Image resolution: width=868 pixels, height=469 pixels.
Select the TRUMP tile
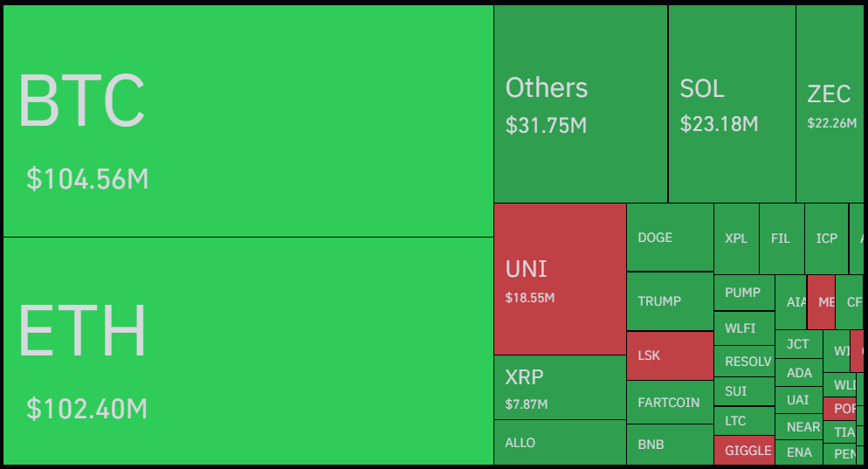tap(670, 301)
